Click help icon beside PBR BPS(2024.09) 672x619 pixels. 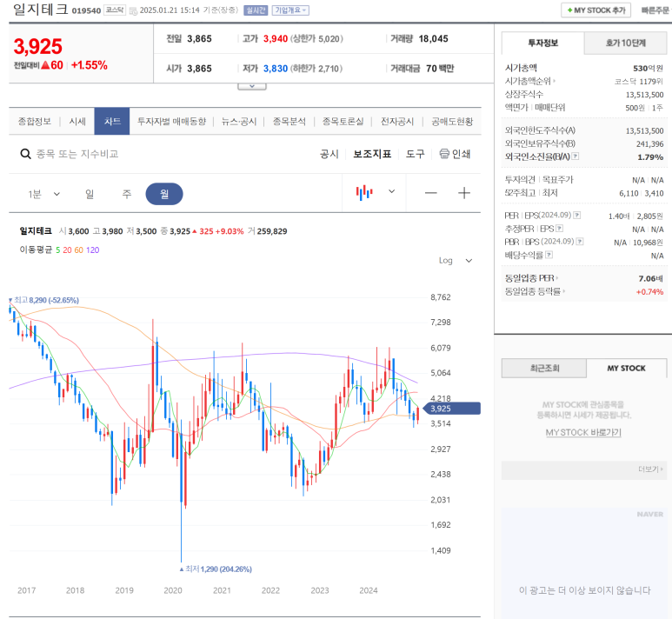[x=580, y=242]
